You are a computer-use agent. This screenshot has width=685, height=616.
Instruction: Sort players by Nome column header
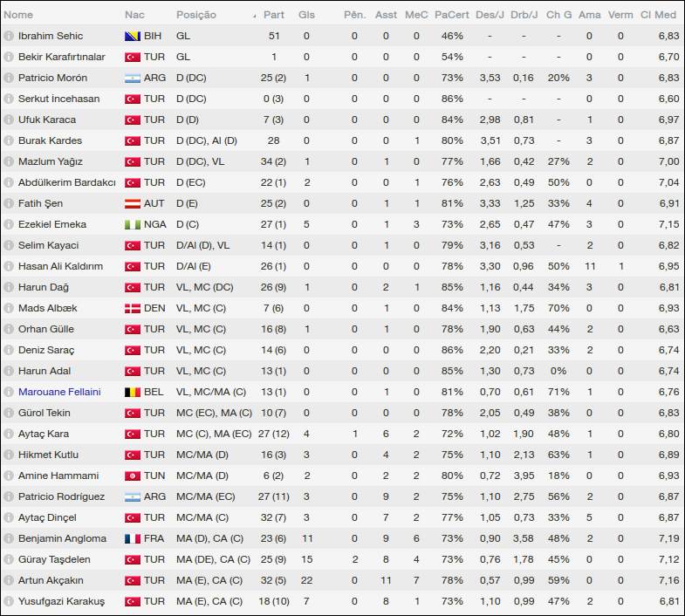tap(19, 15)
